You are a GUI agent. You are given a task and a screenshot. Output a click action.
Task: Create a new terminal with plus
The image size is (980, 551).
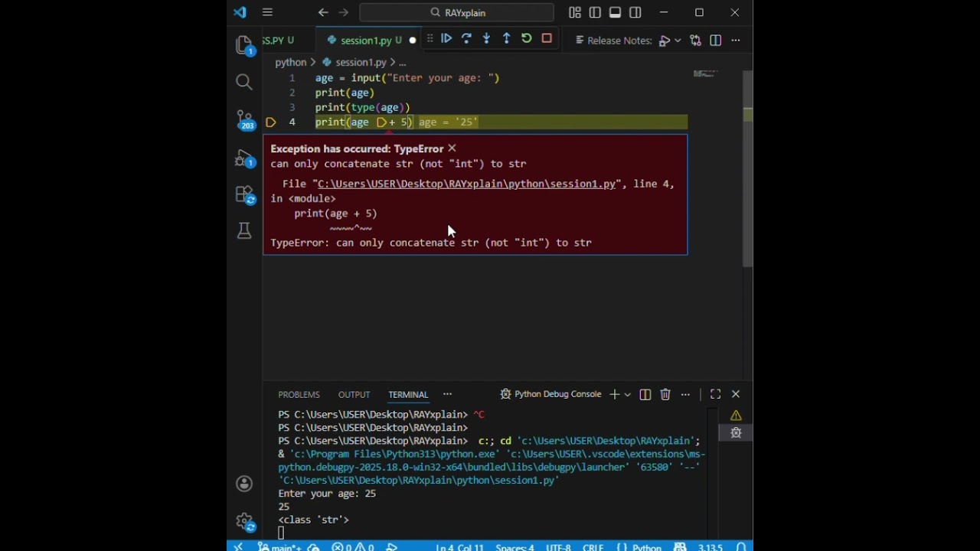click(614, 394)
